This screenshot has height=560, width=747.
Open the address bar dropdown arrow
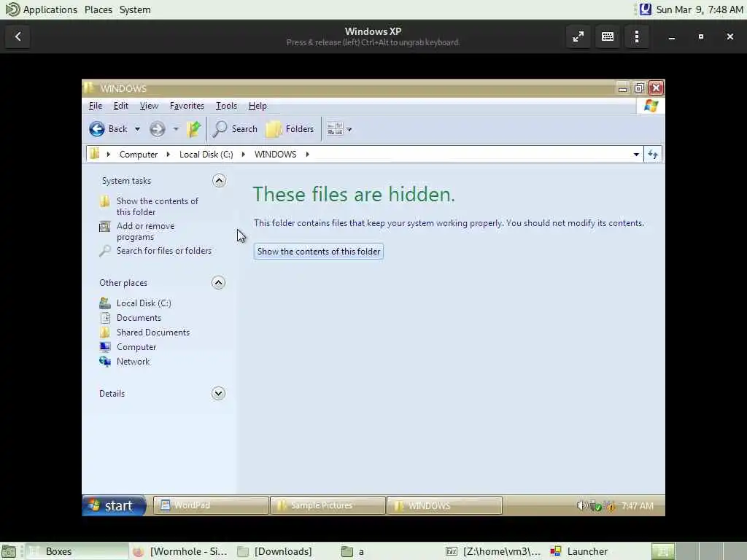point(636,155)
